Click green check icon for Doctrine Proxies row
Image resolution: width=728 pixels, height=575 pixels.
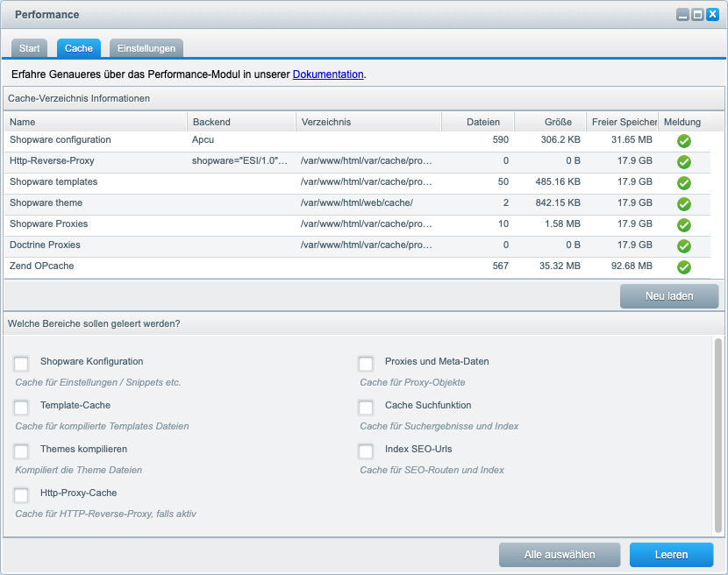tap(684, 246)
